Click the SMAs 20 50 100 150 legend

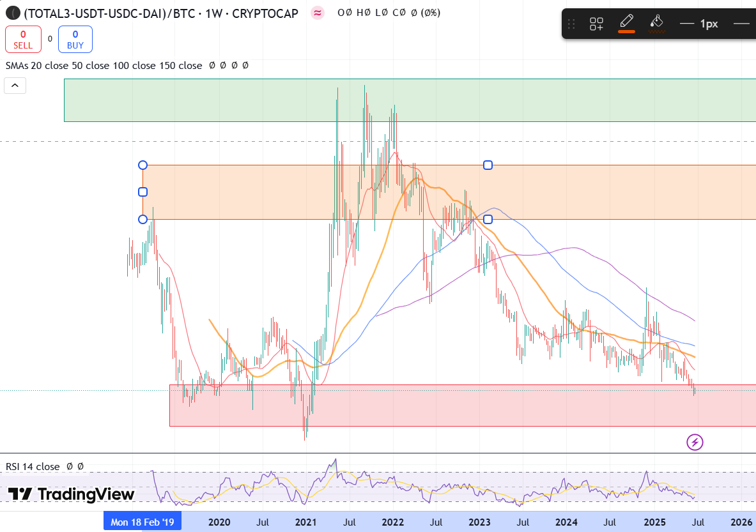point(104,66)
